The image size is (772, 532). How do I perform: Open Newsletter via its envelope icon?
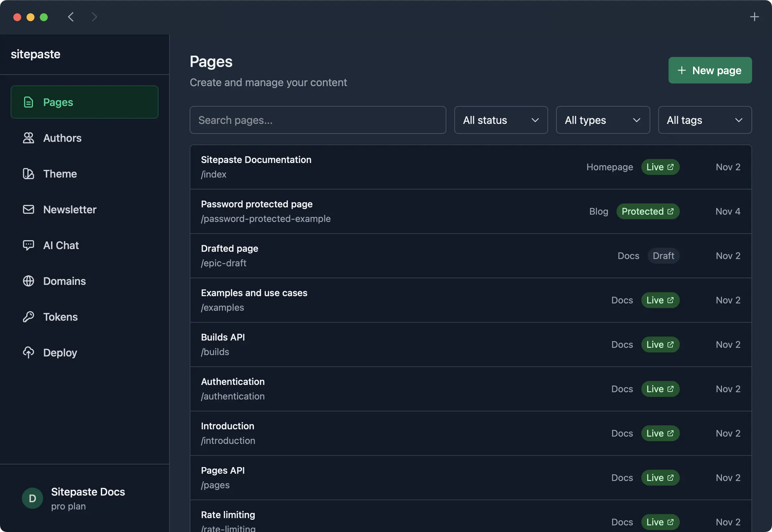(29, 209)
